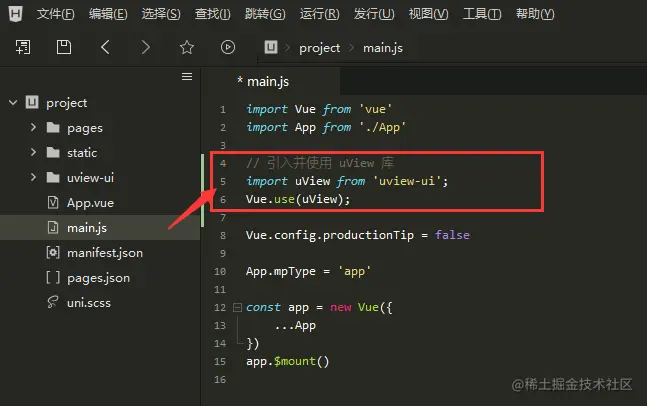The width and height of the screenshot is (647, 406).
Task: Select the pages folder
Action: (85, 128)
